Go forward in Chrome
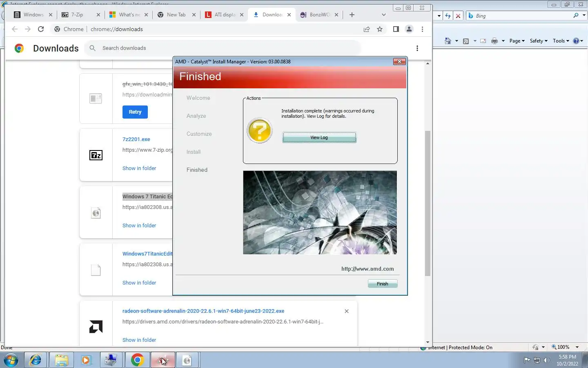Viewport: 588px width, 368px height. (x=28, y=29)
